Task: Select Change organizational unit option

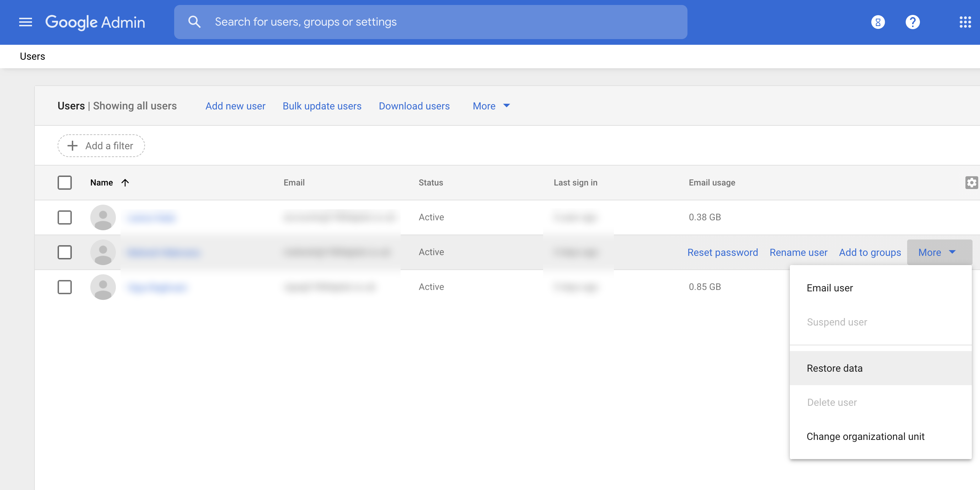Action: click(865, 436)
